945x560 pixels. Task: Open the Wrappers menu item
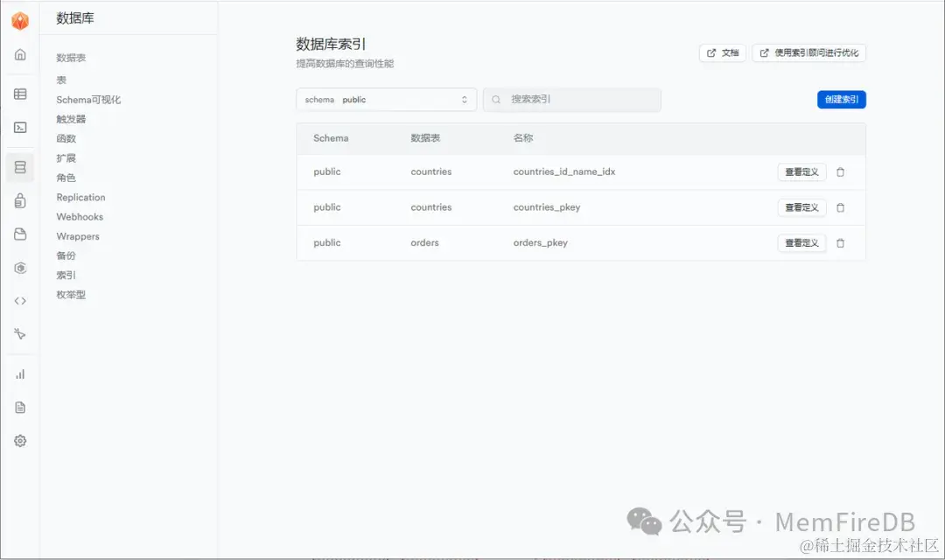78,236
